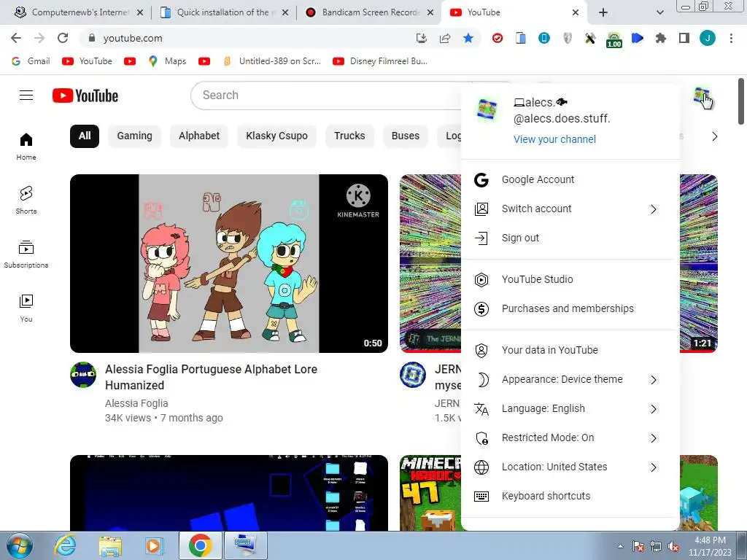Show hidden system tray icons arrow
This screenshot has width=747, height=560.
[x=620, y=546]
